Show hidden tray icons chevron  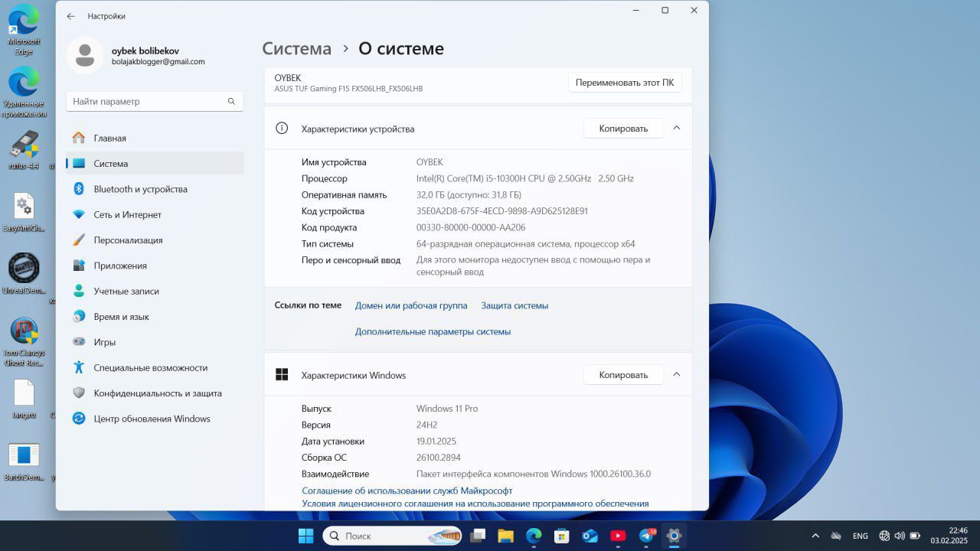(815, 536)
